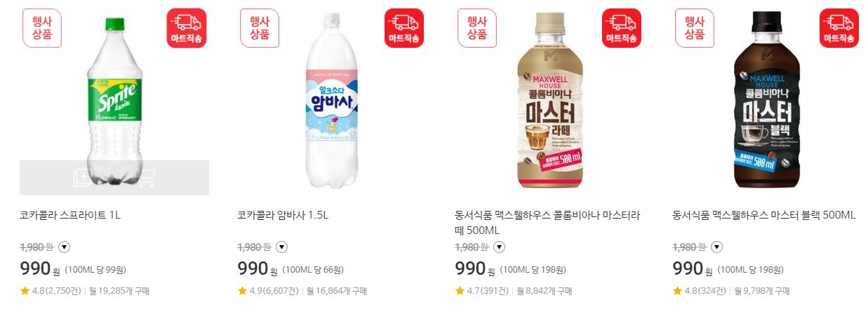
Task: Click the new-window plus icon on Sprite
Action: tap(83, 178)
